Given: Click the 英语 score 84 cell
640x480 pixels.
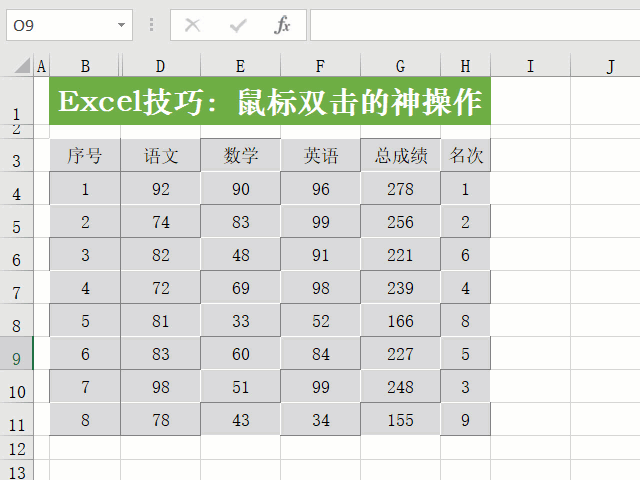Looking at the screenshot, I should [320, 353].
